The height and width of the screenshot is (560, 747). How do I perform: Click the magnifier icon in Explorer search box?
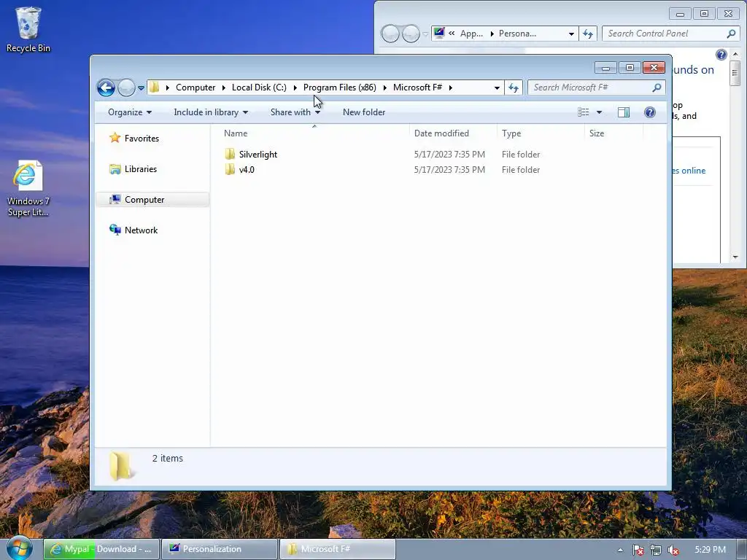[x=657, y=87]
